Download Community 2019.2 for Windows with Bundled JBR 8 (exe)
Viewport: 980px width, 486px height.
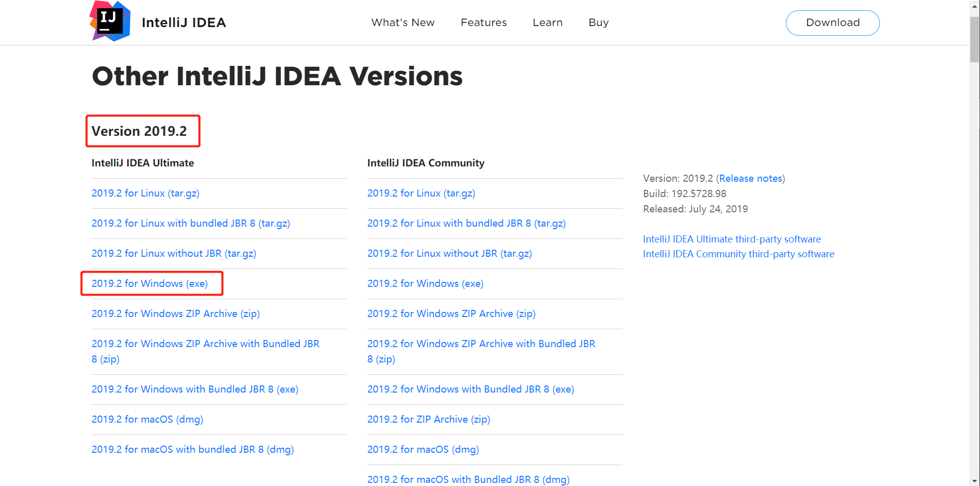[x=471, y=389]
